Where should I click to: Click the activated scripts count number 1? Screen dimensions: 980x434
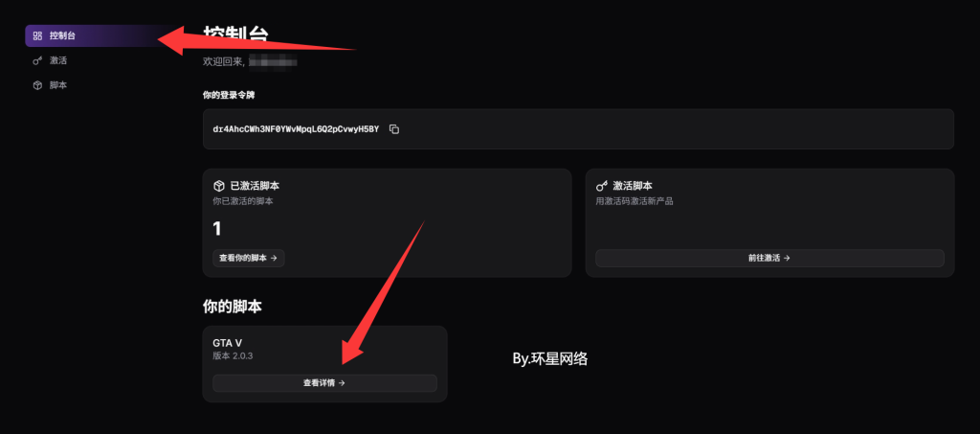[x=217, y=229]
